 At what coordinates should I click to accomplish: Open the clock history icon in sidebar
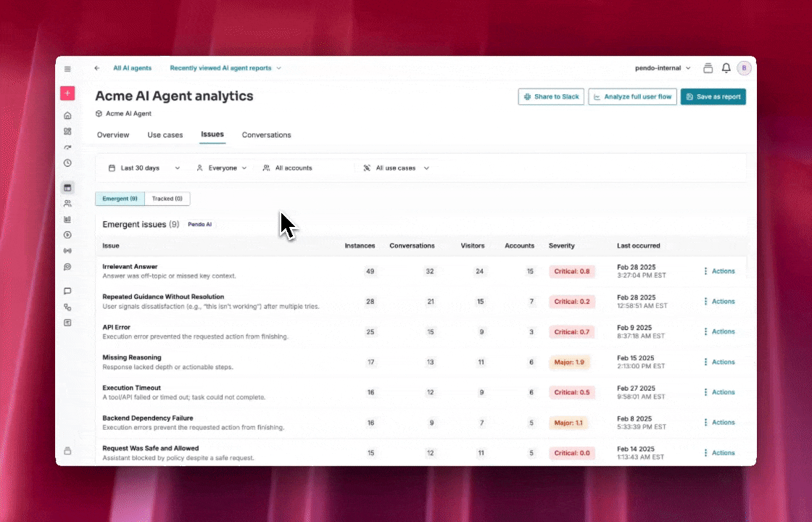click(67, 163)
